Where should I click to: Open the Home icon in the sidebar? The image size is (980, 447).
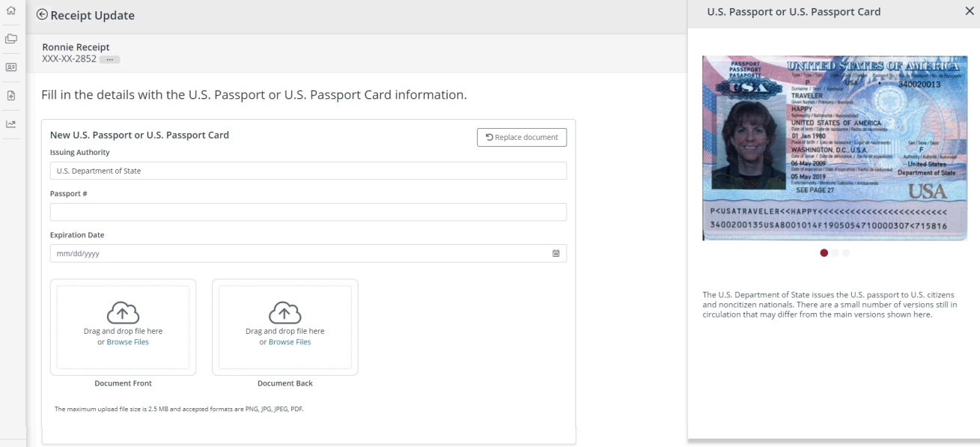[10, 11]
